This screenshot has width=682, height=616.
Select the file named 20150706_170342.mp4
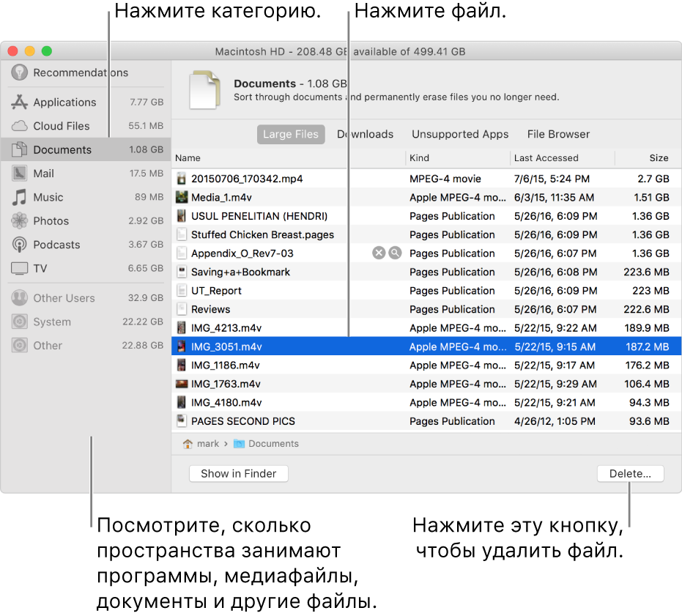[x=247, y=179]
